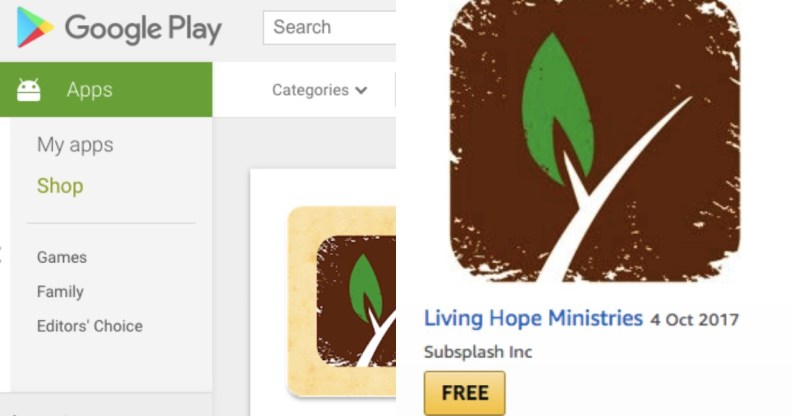
Task: Go to My apps
Action: tap(75, 145)
